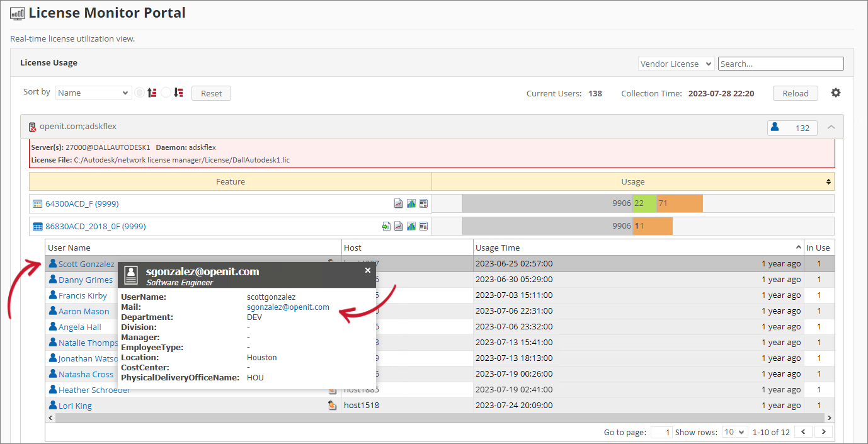
Task: Open the Lori King user link
Action: pos(75,406)
